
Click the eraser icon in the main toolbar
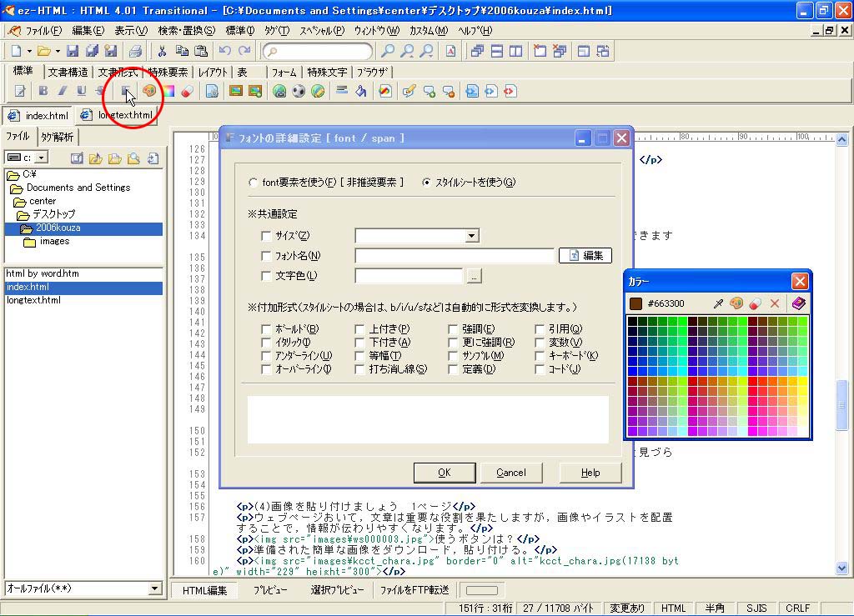click(188, 91)
